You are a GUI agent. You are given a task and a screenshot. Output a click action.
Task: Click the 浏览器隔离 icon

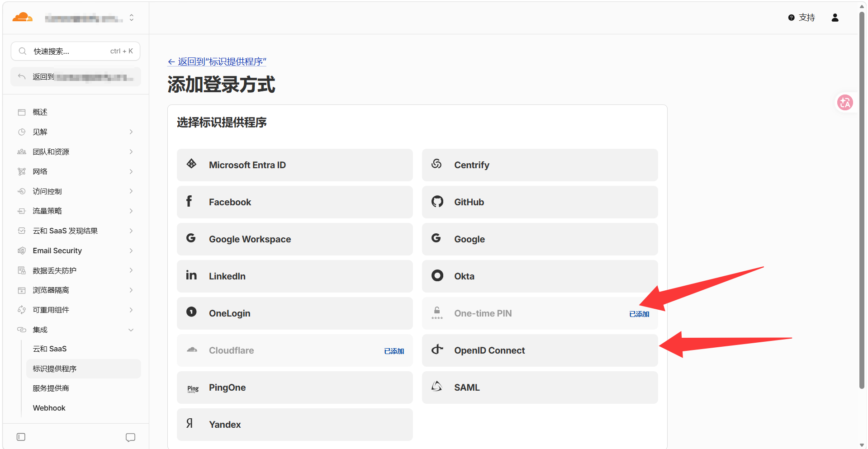click(22, 290)
